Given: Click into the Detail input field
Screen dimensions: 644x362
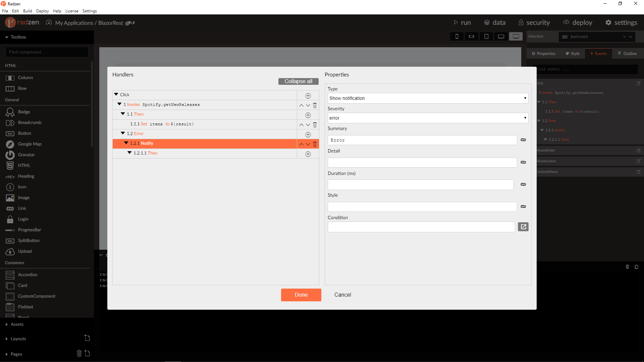Looking at the screenshot, I should coord(422,163).
